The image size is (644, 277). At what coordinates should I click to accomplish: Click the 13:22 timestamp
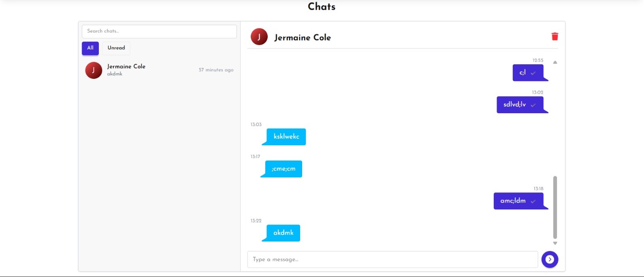[256, 221]
